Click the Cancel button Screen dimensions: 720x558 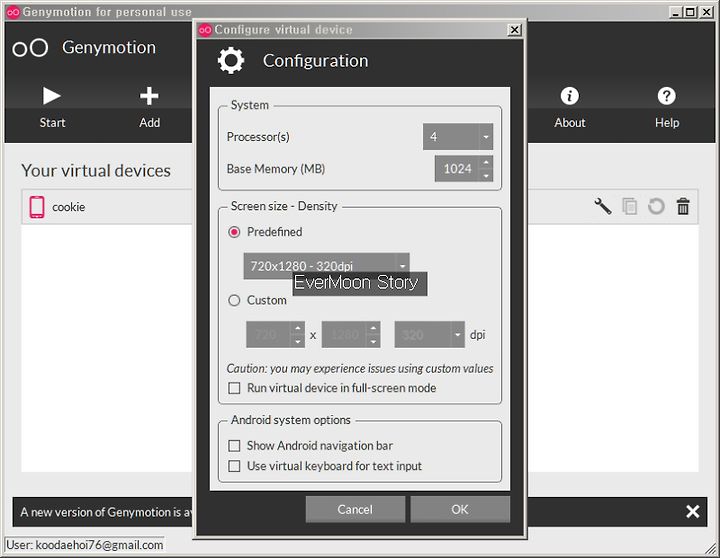click(x=355, y=509)
